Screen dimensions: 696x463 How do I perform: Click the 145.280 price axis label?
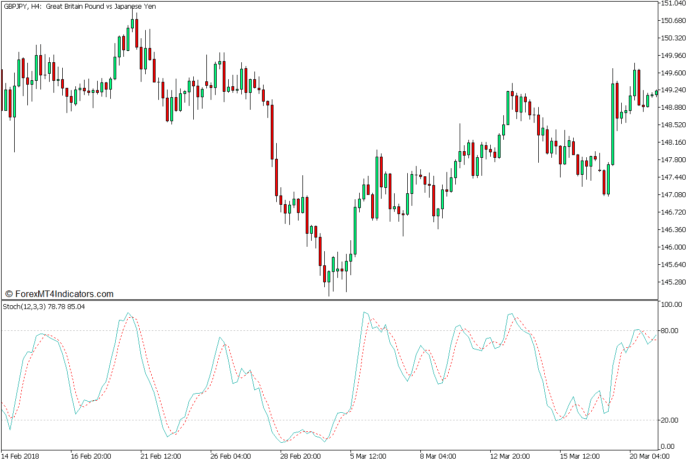point(673,283)
